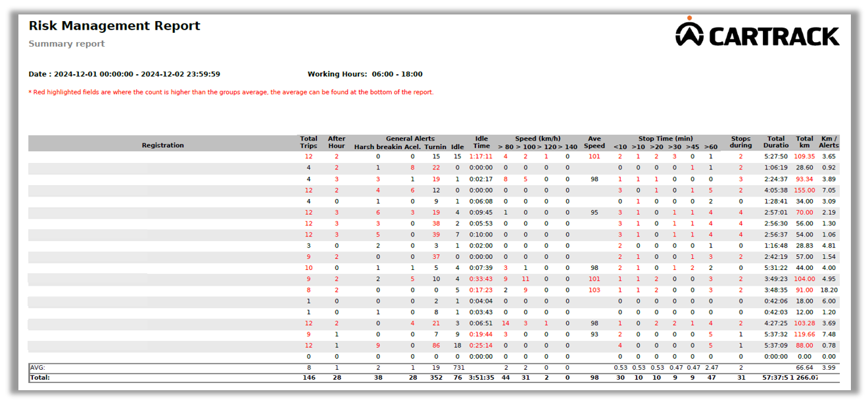Select the 'Summary report' subtitle
Image resolution: width=868 pixels, height=404 pixels.
(66, 44)
